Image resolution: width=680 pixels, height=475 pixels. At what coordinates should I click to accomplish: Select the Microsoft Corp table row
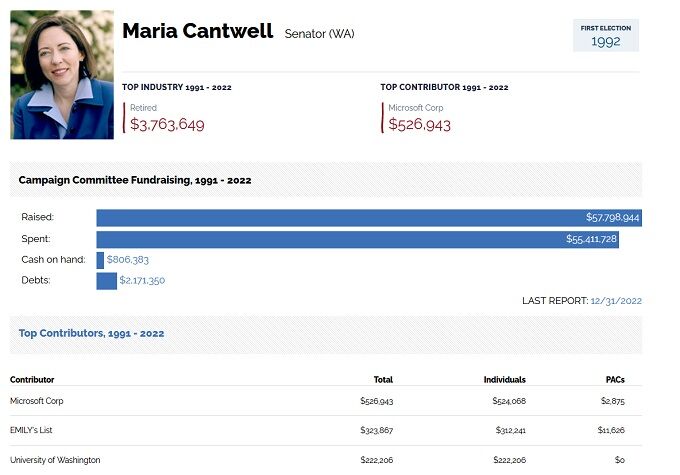pos(326,401)
